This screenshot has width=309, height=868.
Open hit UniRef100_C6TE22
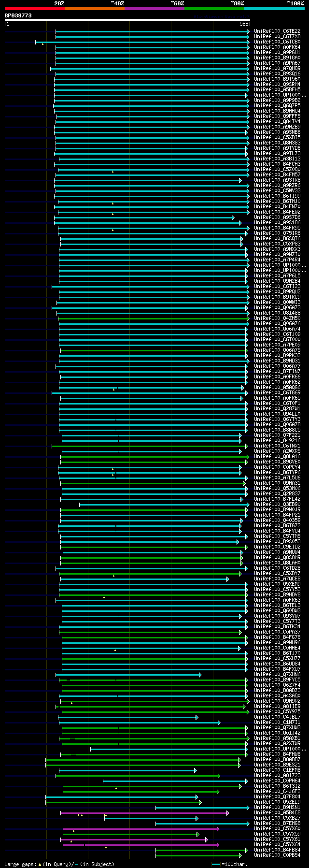[x=277, y=31]
